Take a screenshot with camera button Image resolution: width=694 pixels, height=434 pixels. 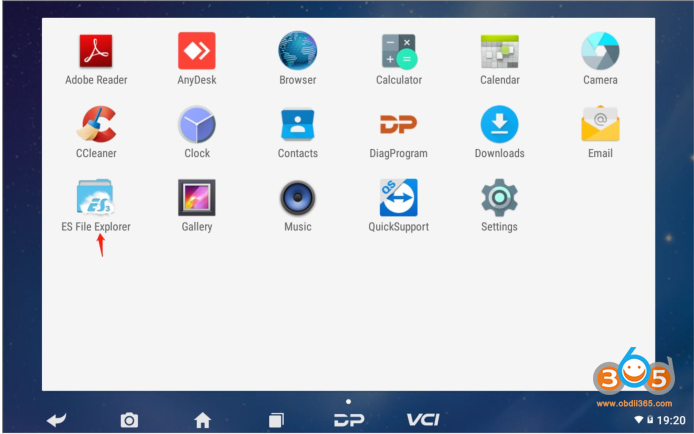point(129,420)
